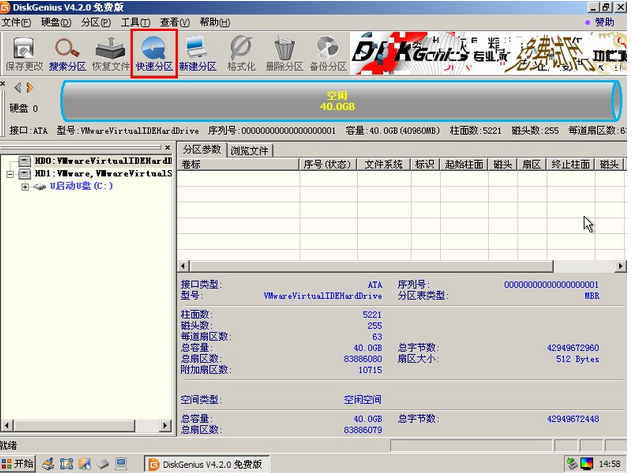Viewport: 635px width, 473px height.
Task: Click the disk drive quick launch icon
Action: point(103,464)
